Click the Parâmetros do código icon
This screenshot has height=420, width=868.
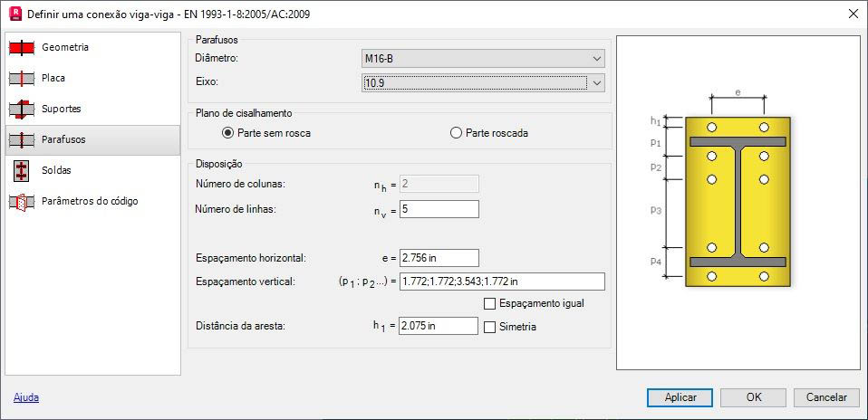click(22, 202)
